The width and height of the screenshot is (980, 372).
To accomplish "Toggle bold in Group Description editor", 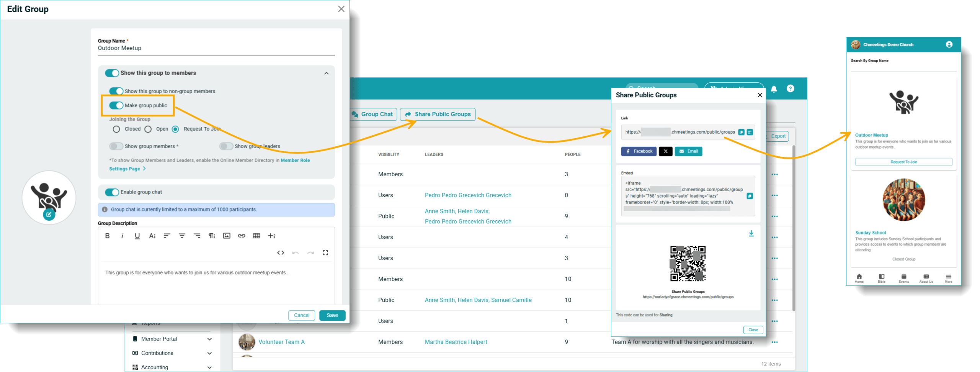I will point(108,236).
